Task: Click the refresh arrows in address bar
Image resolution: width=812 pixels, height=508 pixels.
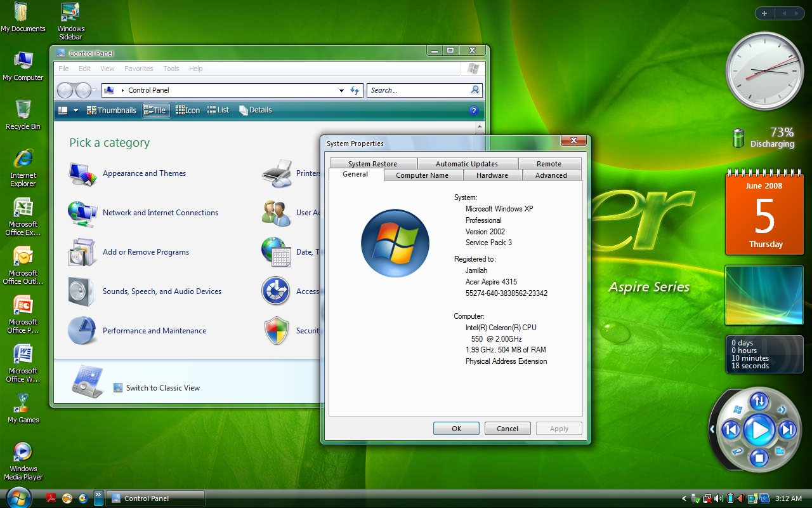Action: point(355,91)
